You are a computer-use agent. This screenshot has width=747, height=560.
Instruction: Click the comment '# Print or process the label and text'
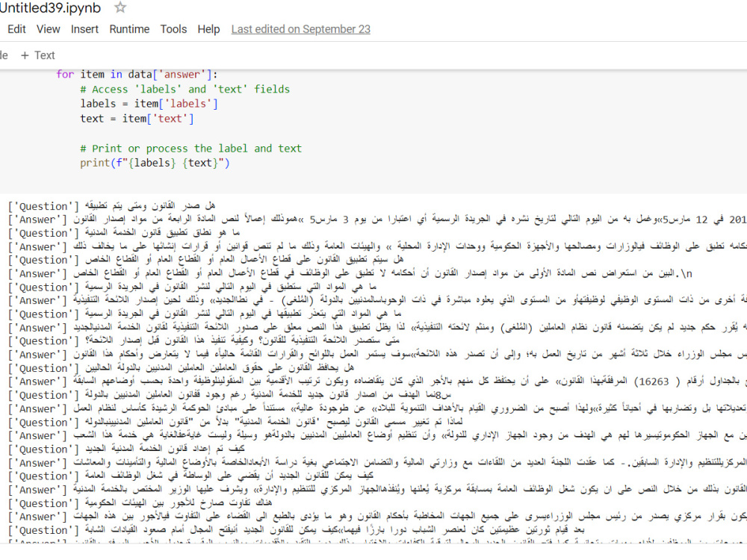[190, 148]
